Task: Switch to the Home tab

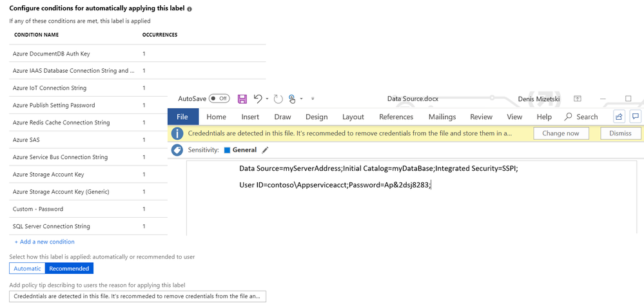Action: point(216,117)
